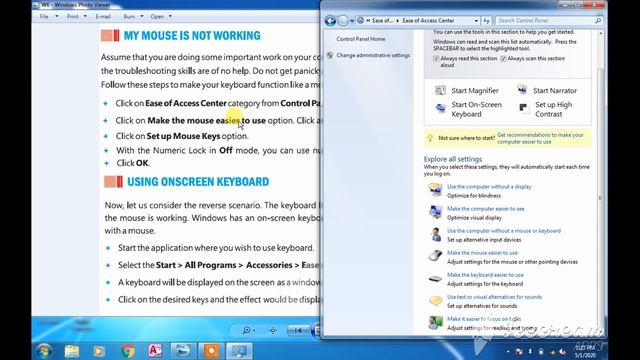This screenshot has width=640, height=360.
Task: Open Make the mouse easier to use link
Action: [482, 253]
